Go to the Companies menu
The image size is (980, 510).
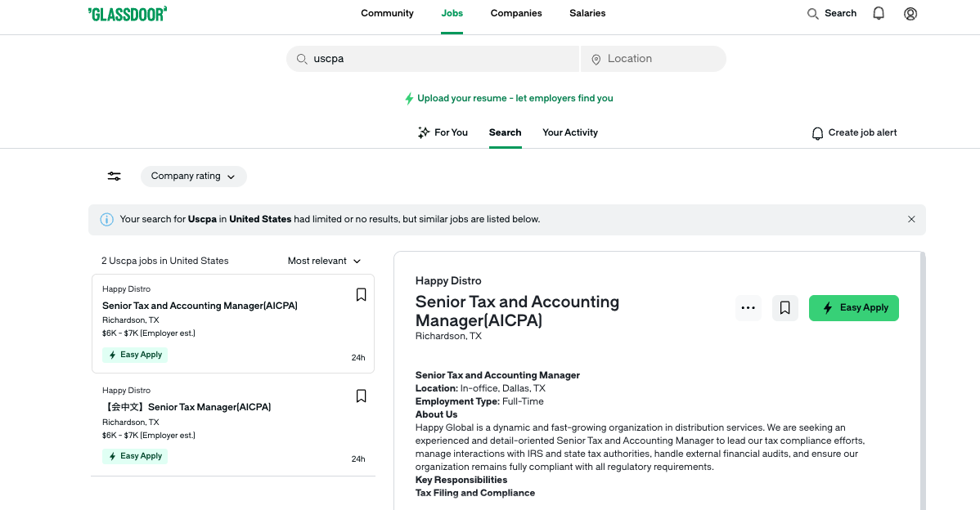pos(516,13)
